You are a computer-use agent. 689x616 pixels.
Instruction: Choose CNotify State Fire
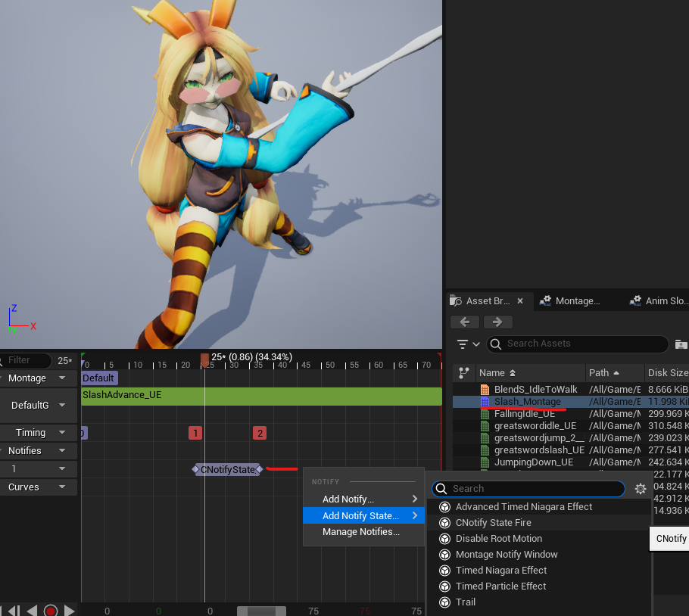[539, 522]
